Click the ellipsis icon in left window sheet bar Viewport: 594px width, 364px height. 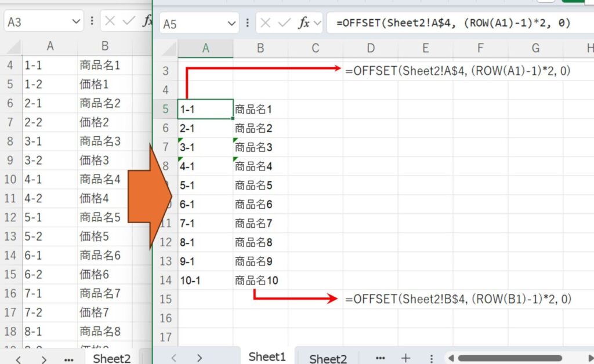tap(68, 359)
